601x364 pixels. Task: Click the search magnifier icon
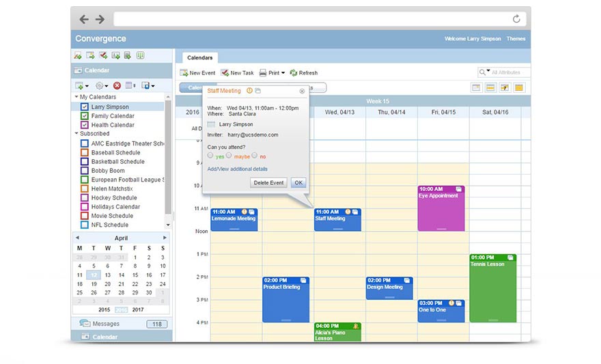click(x=482, y=72)
